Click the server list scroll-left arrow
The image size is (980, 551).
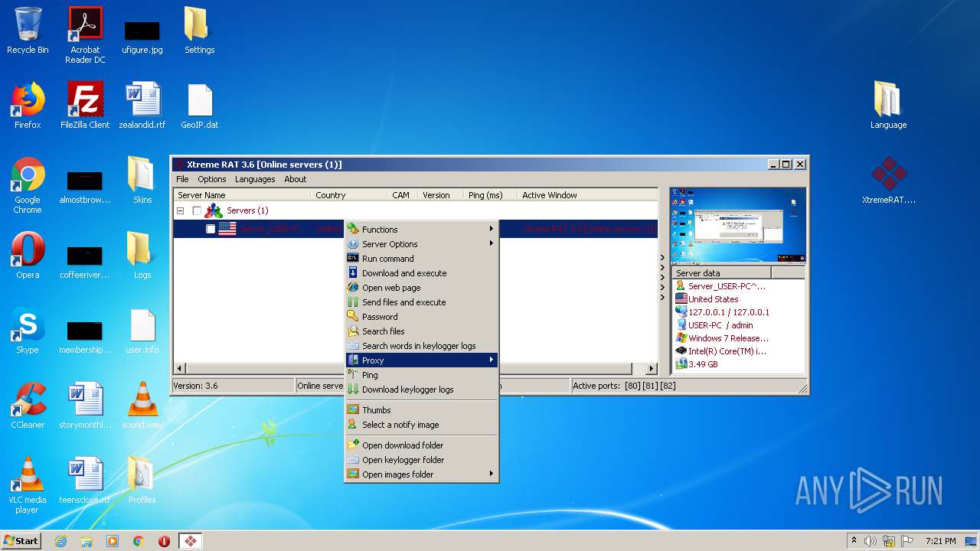click(180, 368)
